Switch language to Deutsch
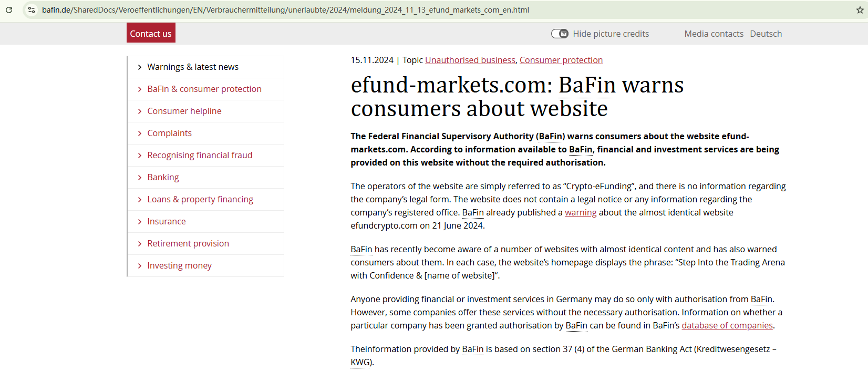This screenshot has width=868, height=371. coord(766,34)
